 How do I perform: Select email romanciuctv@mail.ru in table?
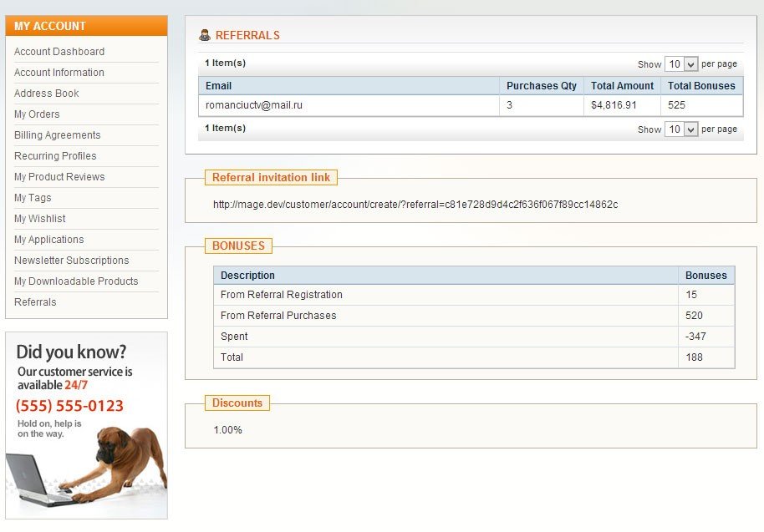(254, 105)
